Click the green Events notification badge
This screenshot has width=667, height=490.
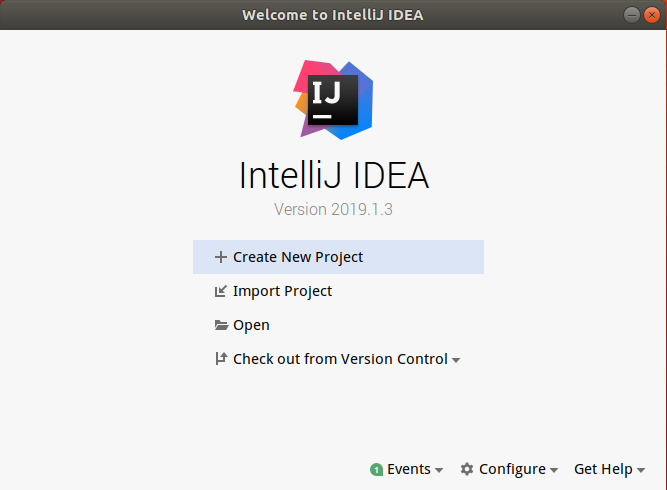pos(376,469)
